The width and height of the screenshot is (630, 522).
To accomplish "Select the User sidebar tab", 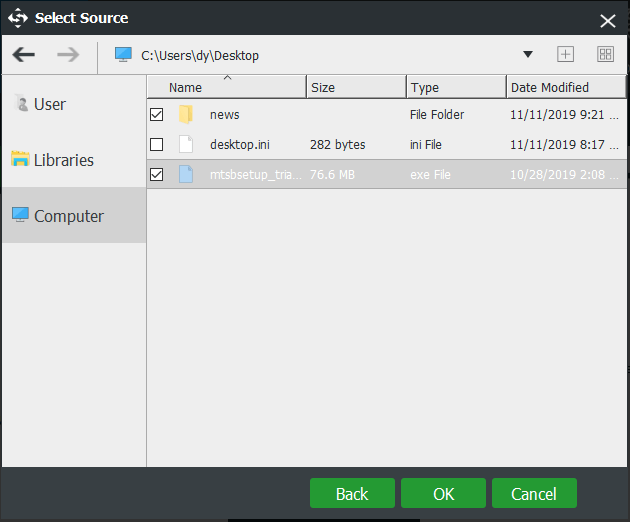I will point(50,104).
